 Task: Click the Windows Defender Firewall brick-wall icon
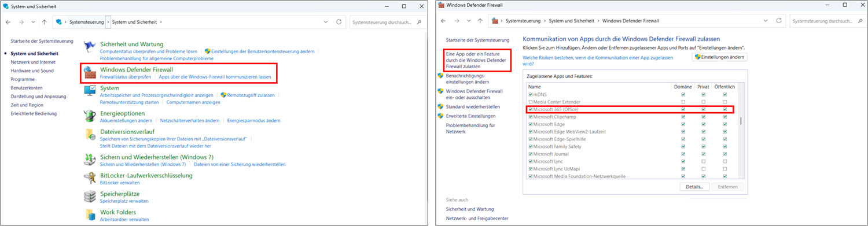[90, 73]
